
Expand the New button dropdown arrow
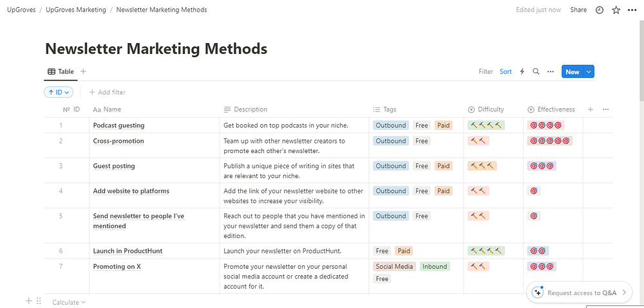[589, 72]
